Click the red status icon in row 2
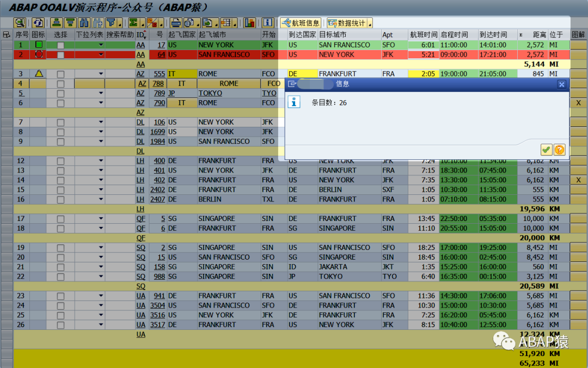 pos(38,54)
